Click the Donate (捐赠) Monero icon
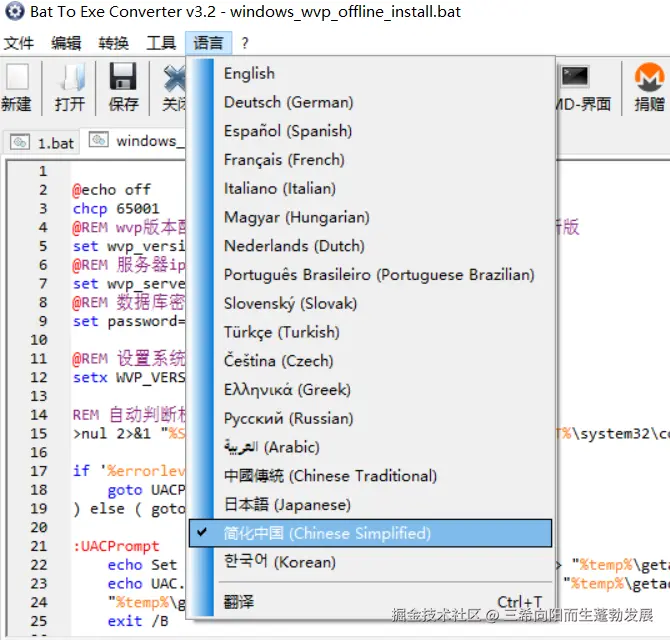The image size is (670, 640). (649, 77)
